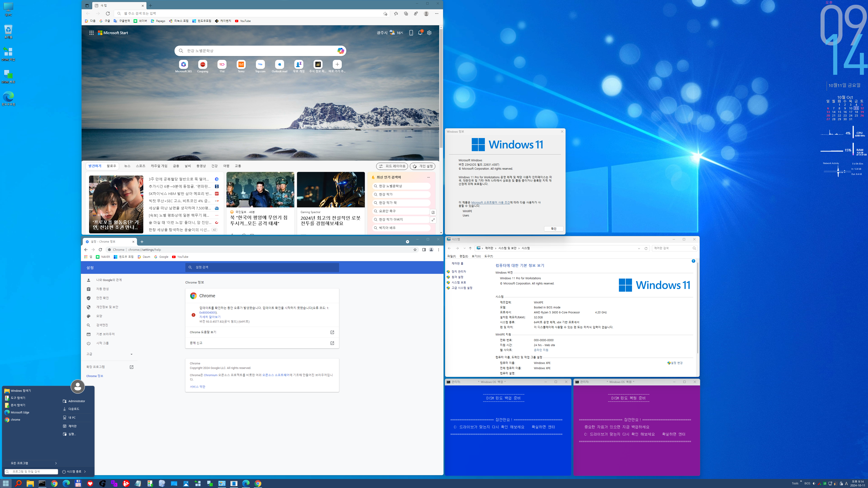The width and height of the screenshot is (868, 488).
Task: Open Chrome three-dot menu
Action: tap(438, 250)
